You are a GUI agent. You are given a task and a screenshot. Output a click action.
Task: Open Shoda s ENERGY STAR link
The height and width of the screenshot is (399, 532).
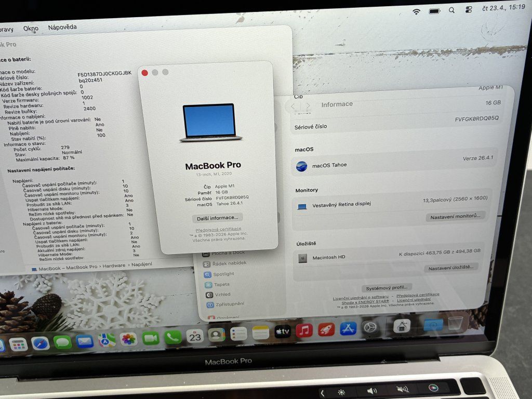(365, 302)
